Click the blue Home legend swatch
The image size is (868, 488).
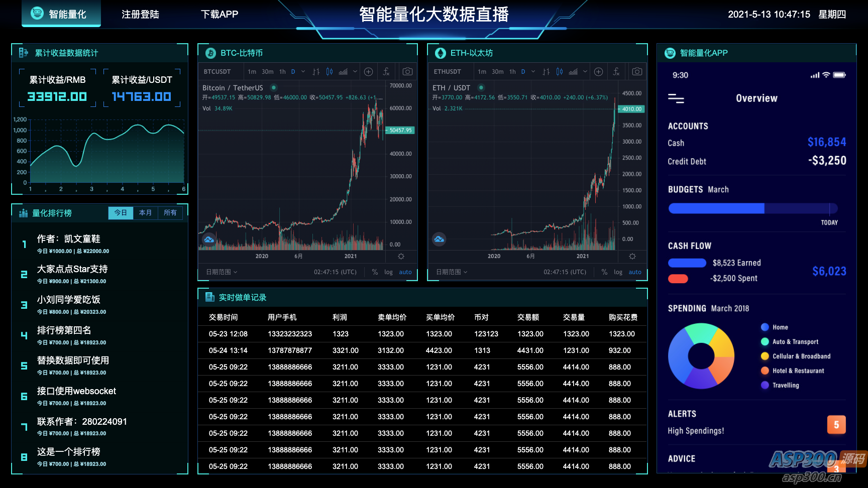(x=765, y=327)
